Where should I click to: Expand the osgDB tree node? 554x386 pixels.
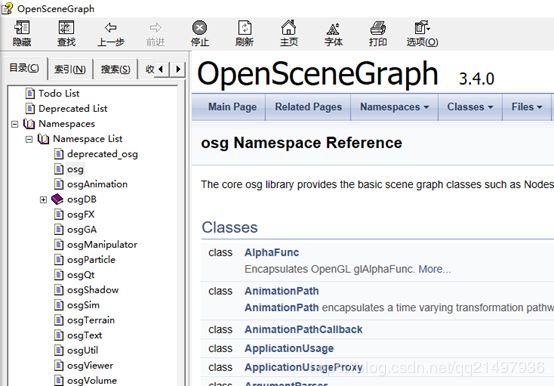point(43,200)
